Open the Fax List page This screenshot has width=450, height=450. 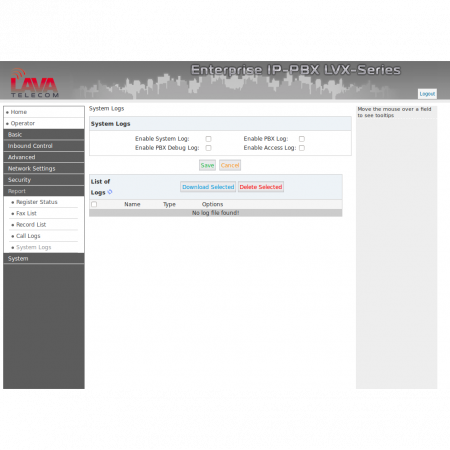click(x=26, y=213)
